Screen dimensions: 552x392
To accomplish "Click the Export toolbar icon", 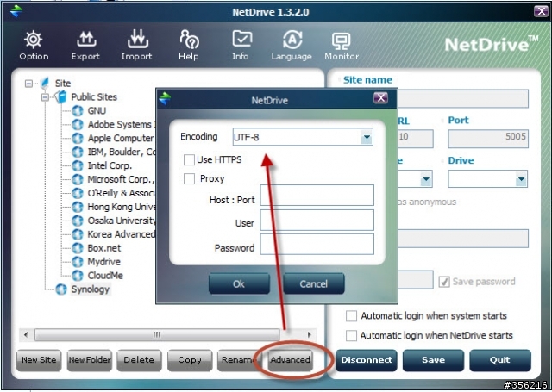I will tap(86, 40).
